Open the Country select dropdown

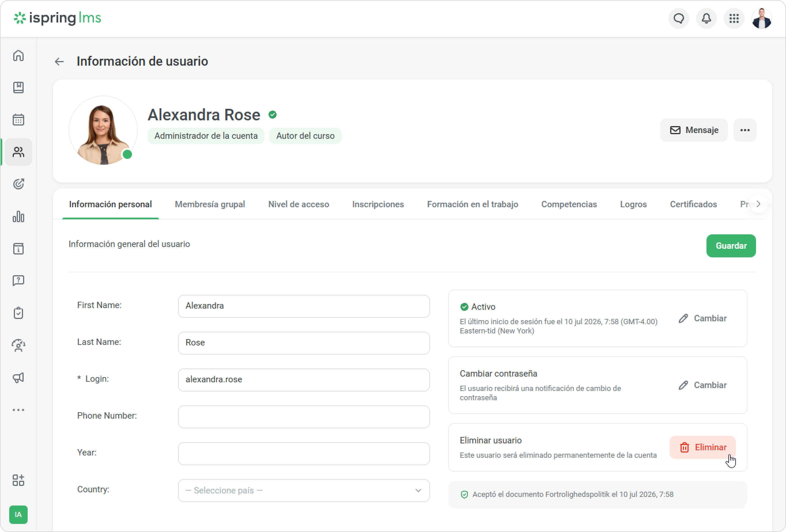point(304,491)
